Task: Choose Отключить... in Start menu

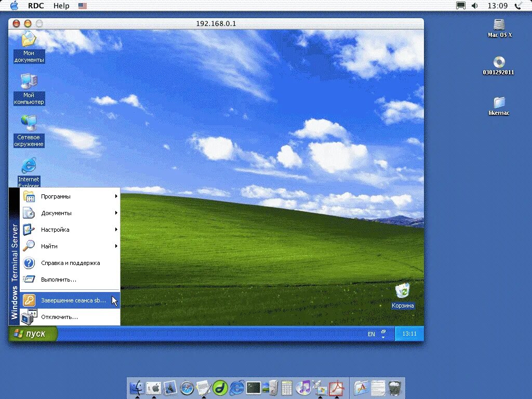Action: pyautogui.click(x=70, y=317)
